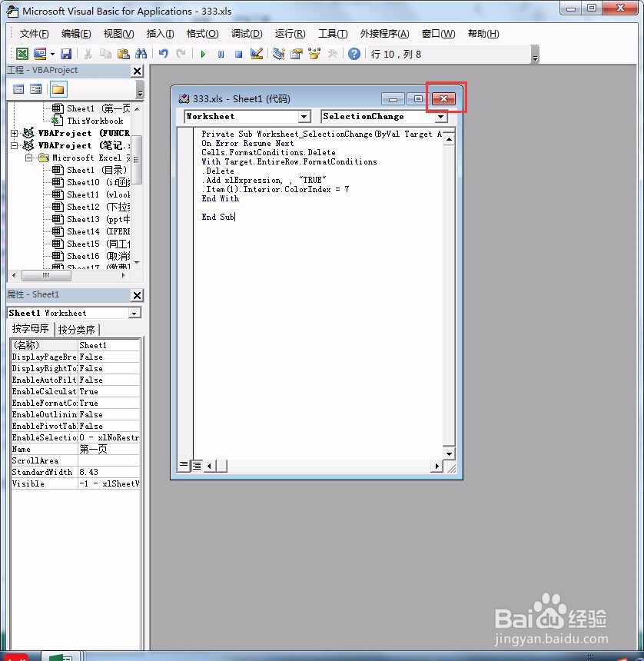Click the View Object icon in Project panel
The height and width of the screenshot is (661, 644).
click(36, 89)
